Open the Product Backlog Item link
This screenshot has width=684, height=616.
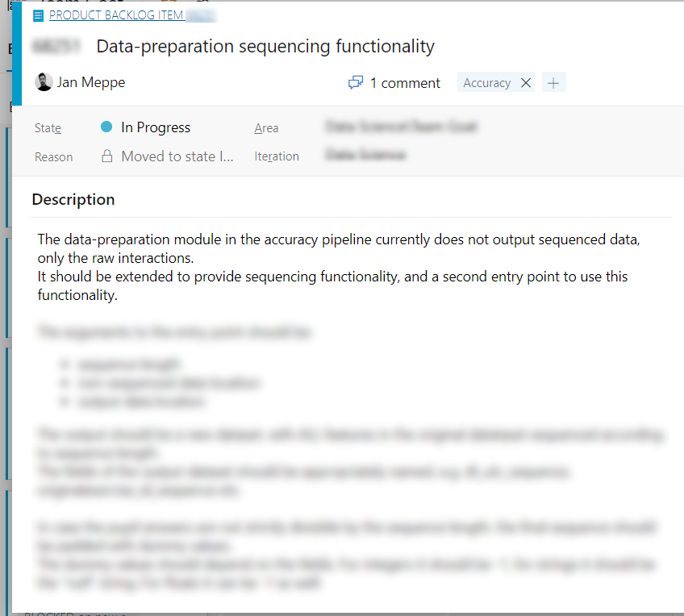tap(116, 15)
